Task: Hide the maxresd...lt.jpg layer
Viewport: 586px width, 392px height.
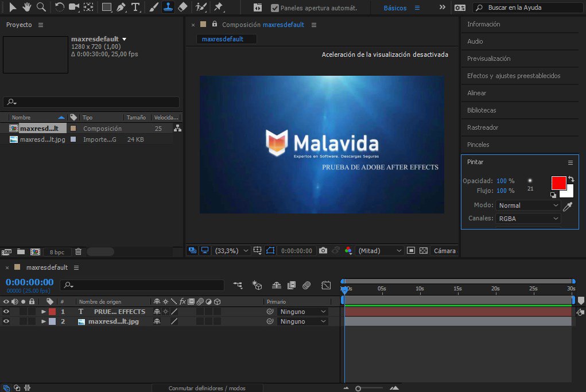Action: 6,321
